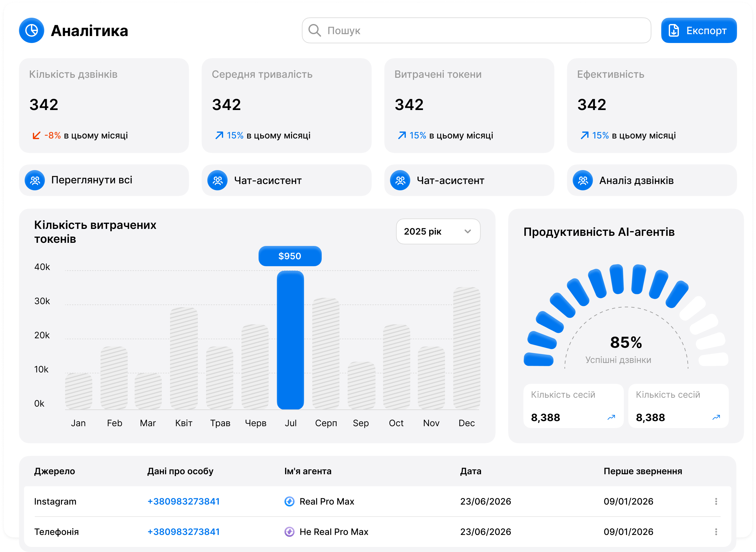Screen dimensions: 756x552
Task: Click the Аналіз дзвінків users icon
Action: coord(582,181)
